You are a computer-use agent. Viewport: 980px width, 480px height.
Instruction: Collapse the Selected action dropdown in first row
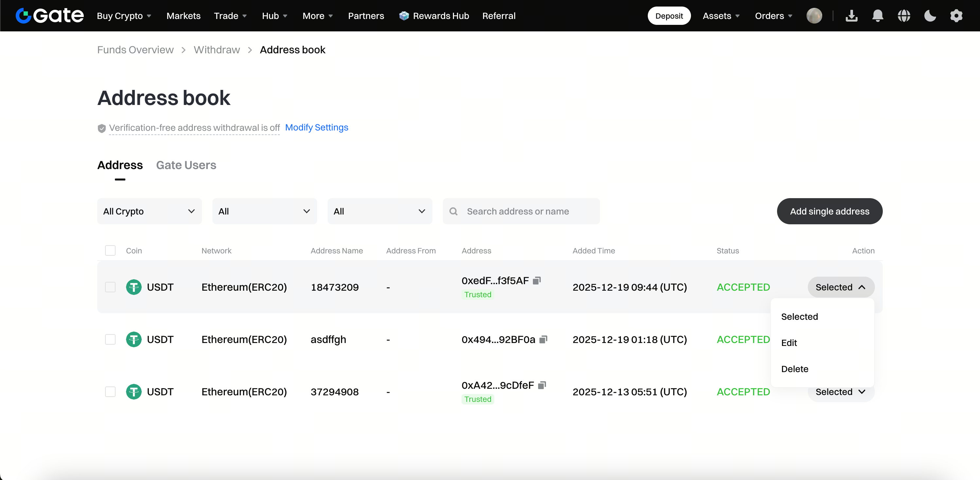point(841,287)
